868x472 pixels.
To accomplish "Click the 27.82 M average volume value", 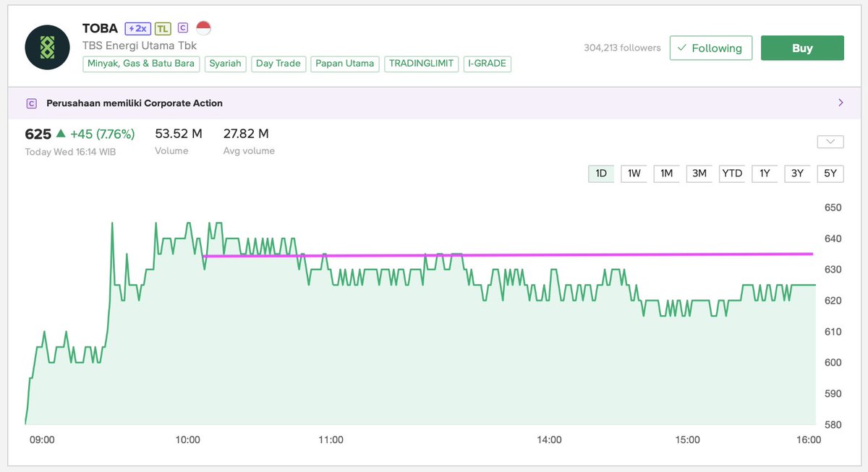I will click(246, 134).
